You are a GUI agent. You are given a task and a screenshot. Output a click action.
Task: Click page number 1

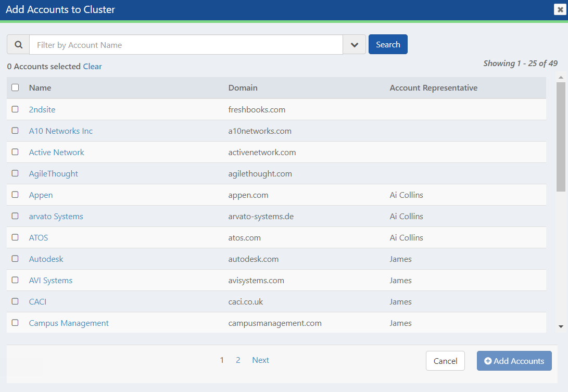pos(222,360)
